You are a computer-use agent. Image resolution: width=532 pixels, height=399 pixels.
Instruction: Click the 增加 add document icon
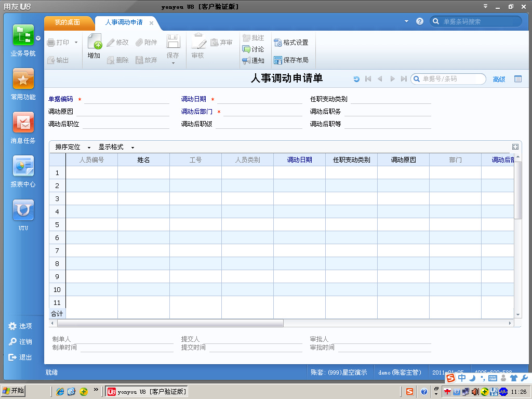pyautogui.click(x=95, y=42)
